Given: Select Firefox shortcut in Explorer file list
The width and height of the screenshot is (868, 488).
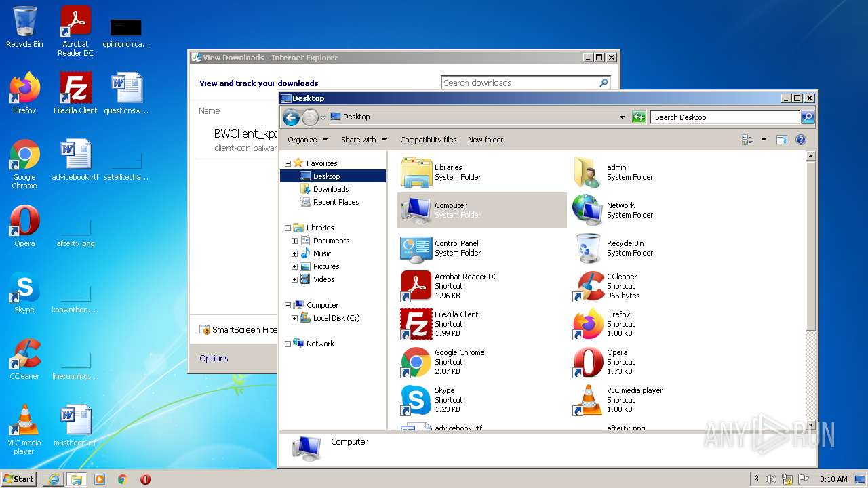Looking at the screenshot, I should pos(654,324).
